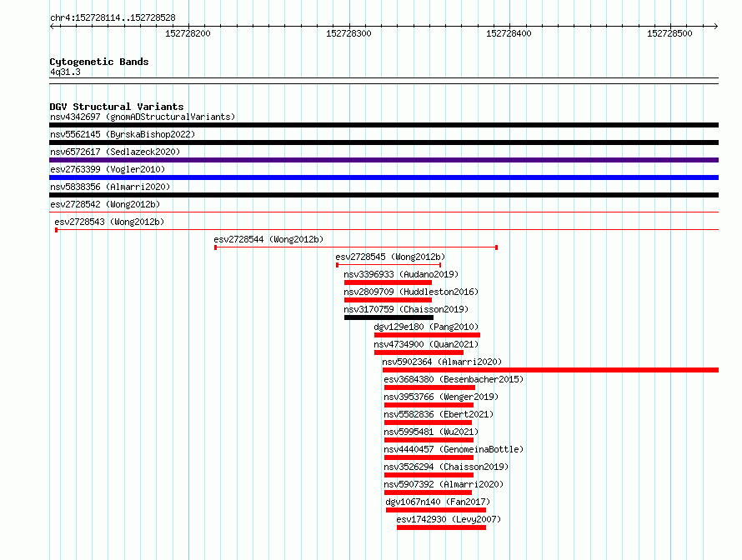
Task: Select the esv2728542 (Wong2012b) label
Action: [x=105, y=204]
